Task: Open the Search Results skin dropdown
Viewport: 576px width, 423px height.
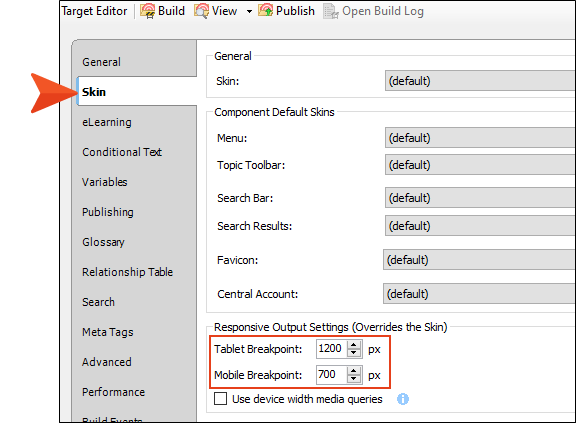Action: pos(480,226)
